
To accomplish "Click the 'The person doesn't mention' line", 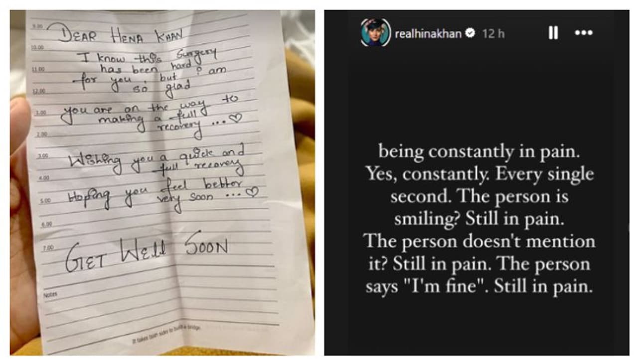I will 479,242.
